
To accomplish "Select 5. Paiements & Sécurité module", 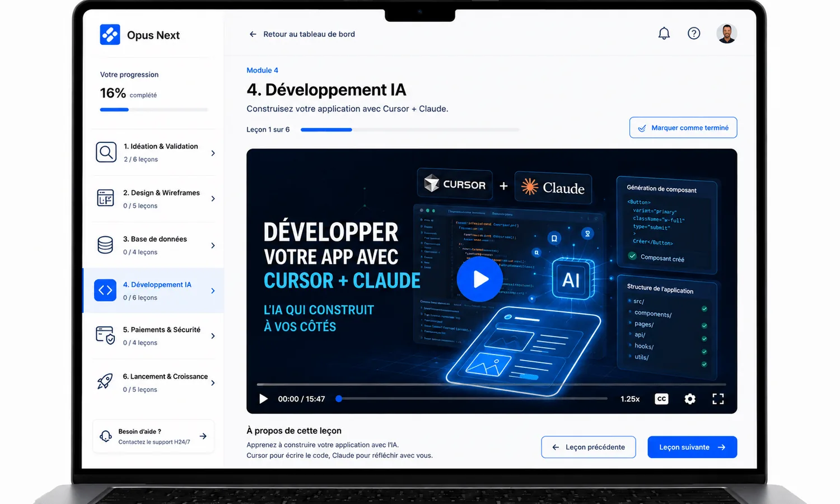I will 153,335.
